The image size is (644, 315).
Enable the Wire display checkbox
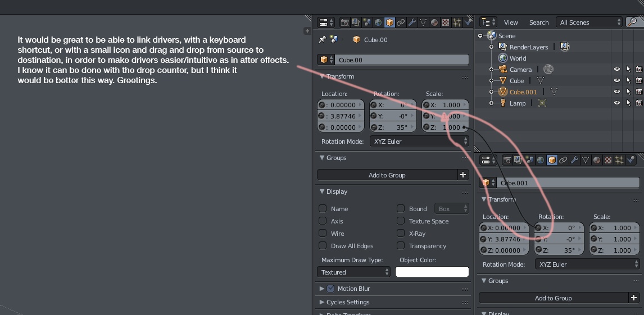click(323, 233)
